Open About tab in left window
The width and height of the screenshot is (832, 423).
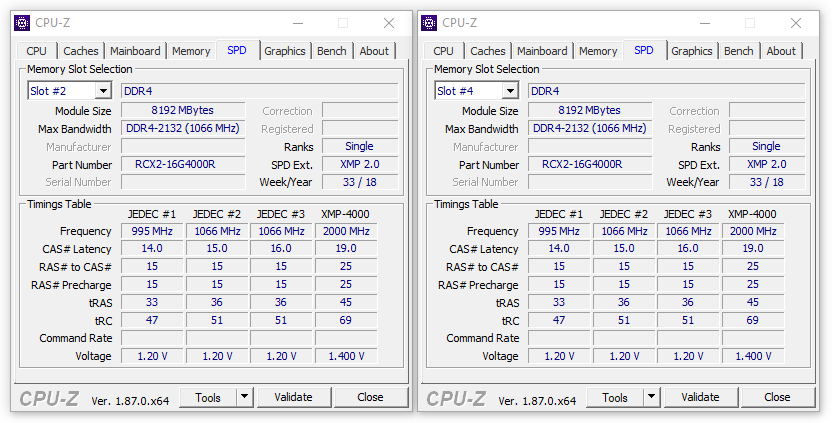tap(374, 51)
